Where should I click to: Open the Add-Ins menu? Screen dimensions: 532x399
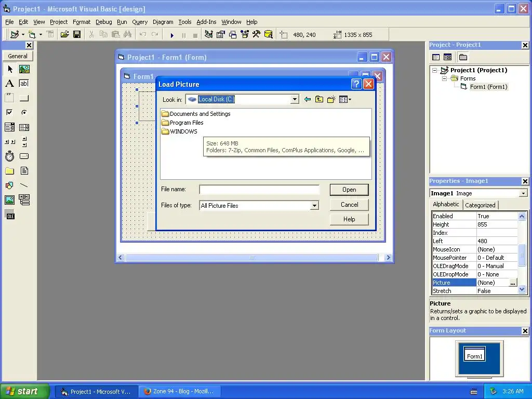tap(206, 22)
